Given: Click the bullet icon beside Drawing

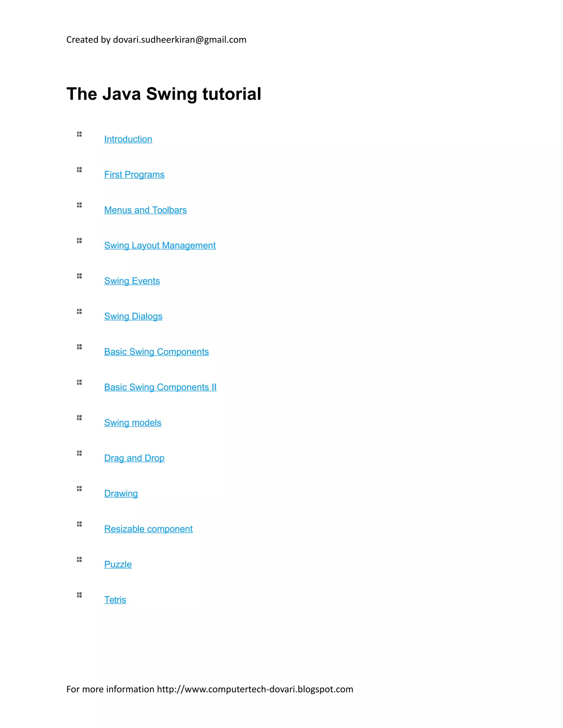Looking at the screenshot, I should click(x=79, y=489).
